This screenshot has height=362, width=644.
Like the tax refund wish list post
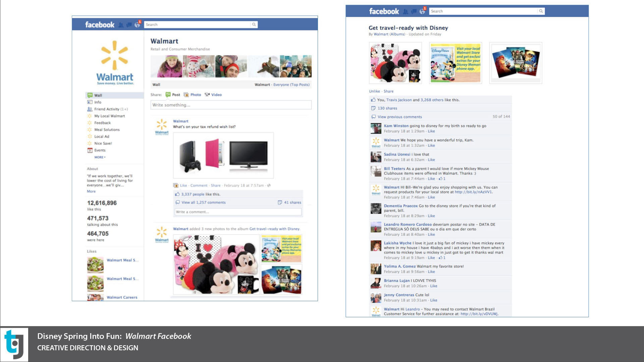tap(183, 185)
